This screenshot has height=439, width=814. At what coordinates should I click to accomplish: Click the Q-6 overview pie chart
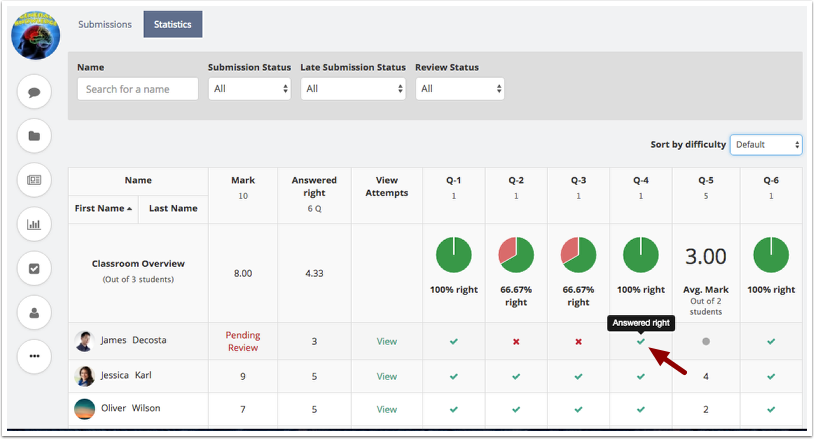pyautogui.click(x=771, y=255)
